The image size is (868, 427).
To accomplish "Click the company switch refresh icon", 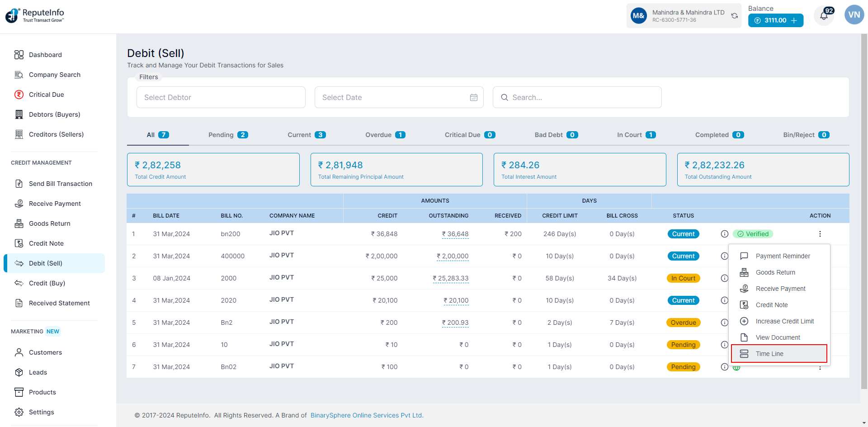I will pyautogui.click(x=735, y=16).
